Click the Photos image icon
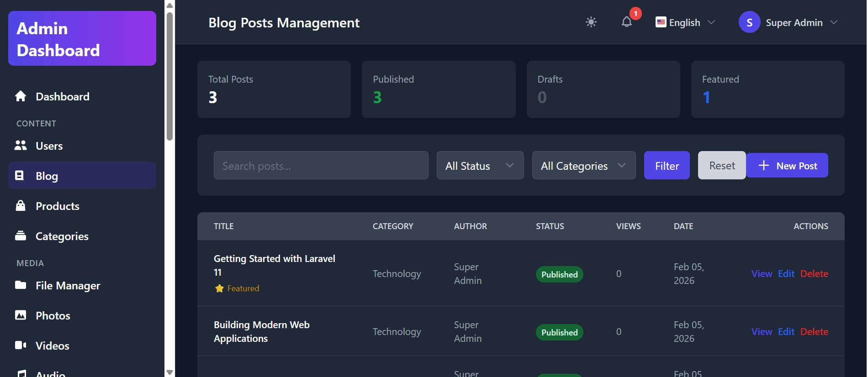 coord(21,315)
